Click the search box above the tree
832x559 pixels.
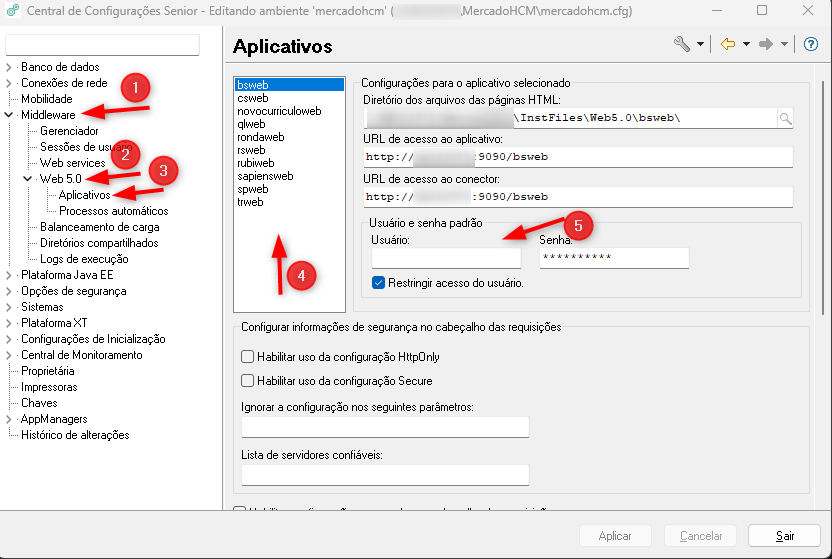(x=103, y=45)
